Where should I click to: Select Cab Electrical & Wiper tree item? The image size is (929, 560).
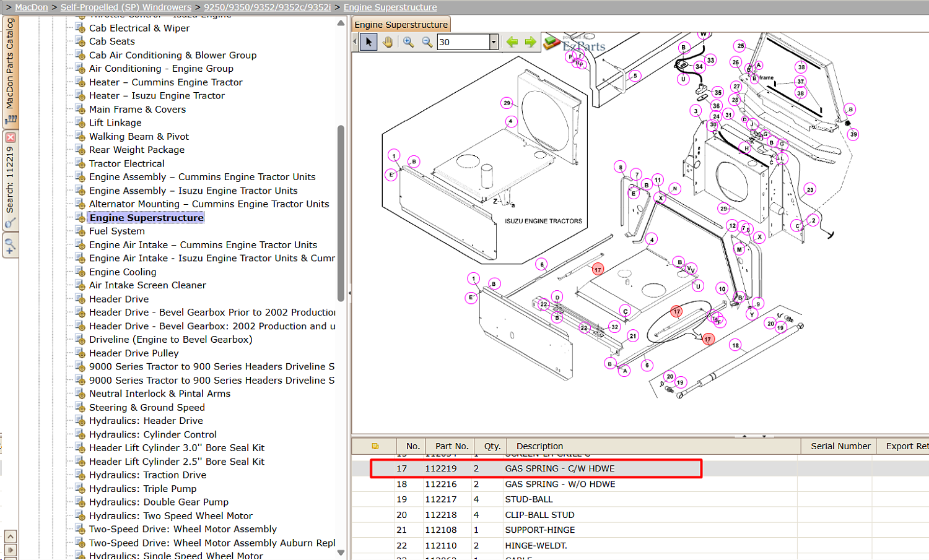coord(139,28)
